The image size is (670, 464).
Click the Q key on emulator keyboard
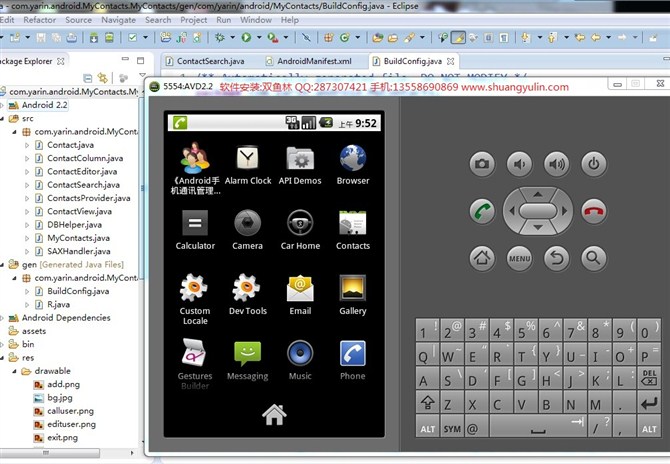tap(427, 354)
